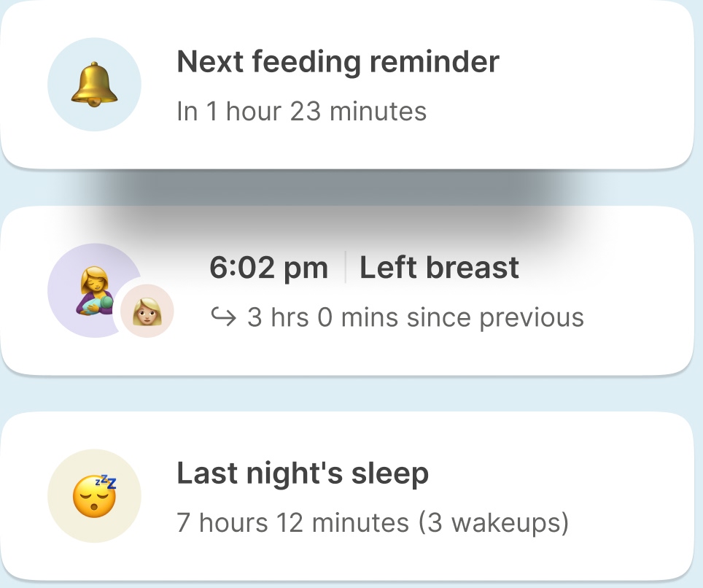The height and width of the screenshot is (588, 703).
Task: Click blue gap above Last night's sleep card
Action: (350, 394)
